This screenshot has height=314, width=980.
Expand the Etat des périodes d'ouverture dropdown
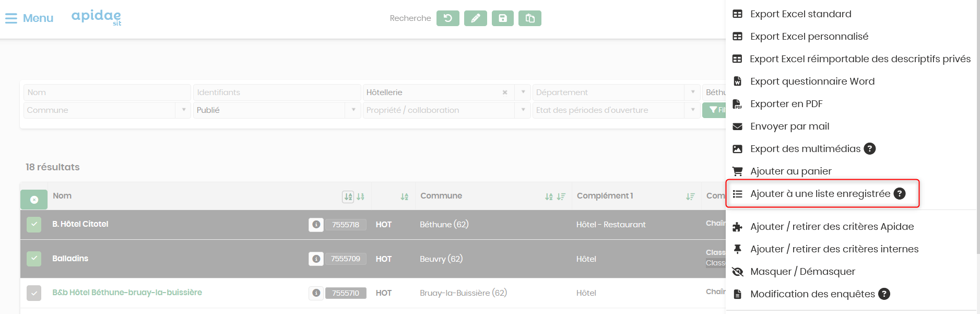693,110
